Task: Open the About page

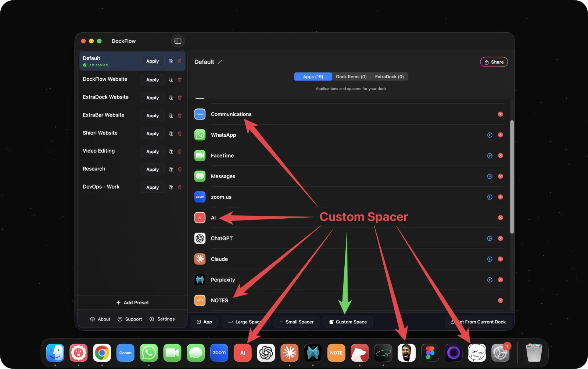Action: (100, 319)
